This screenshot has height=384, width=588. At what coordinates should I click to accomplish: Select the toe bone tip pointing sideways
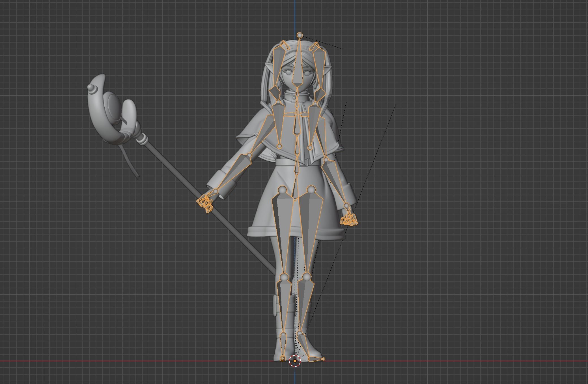click(324, 359)
